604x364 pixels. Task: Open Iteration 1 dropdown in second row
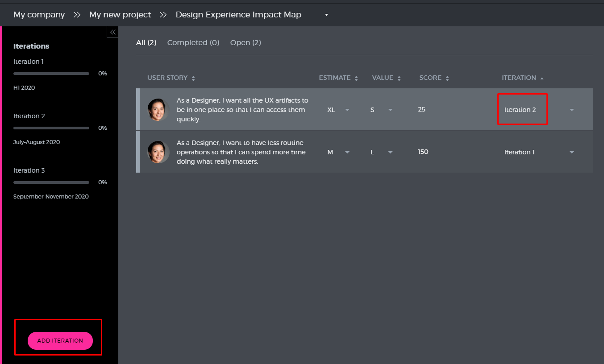pyautogui.click(x=571, y=153)
